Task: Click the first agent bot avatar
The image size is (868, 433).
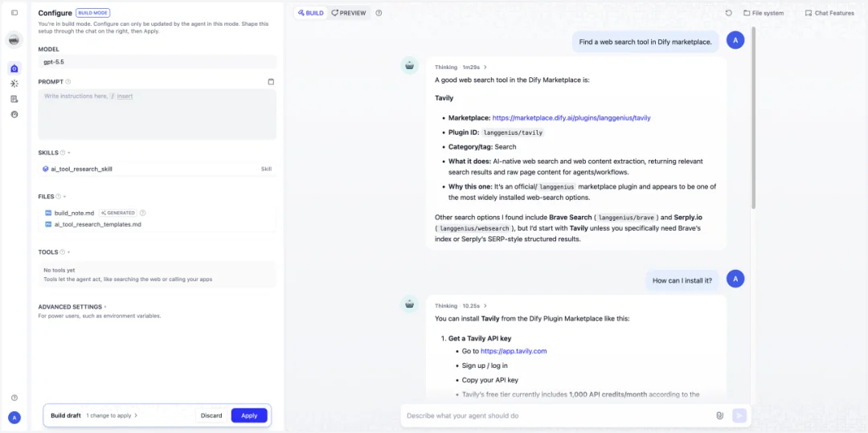Action: coord(410,65)
